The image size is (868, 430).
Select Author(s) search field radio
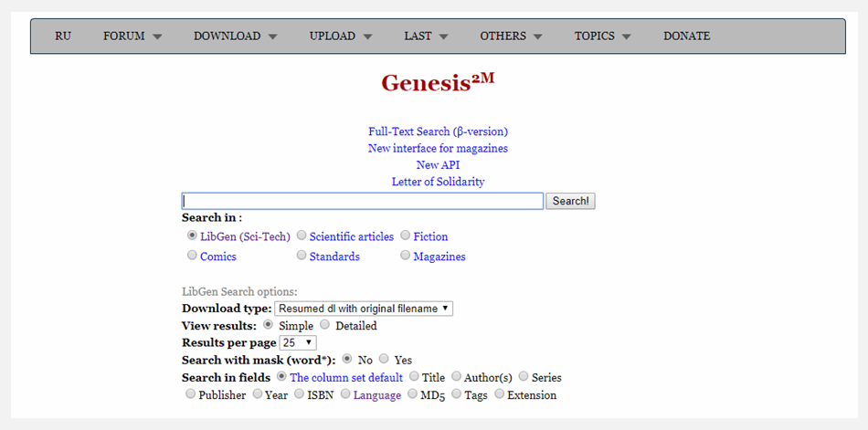(x=456, y=376)
